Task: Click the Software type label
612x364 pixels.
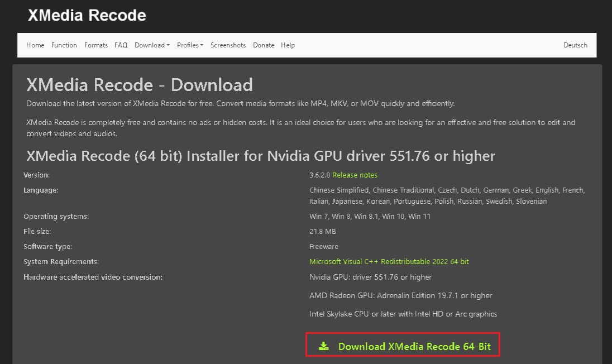Action: (x=47, y=246)
